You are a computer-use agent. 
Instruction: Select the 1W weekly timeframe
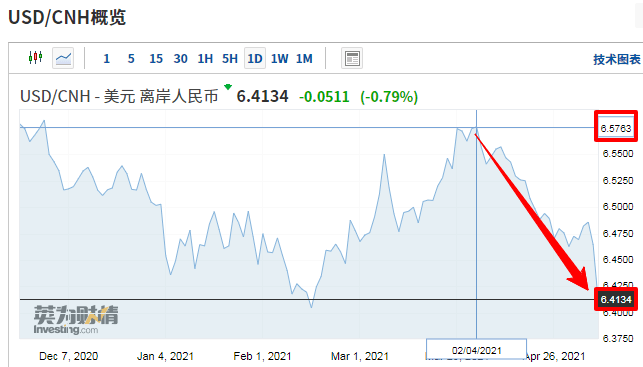point(280,59)
